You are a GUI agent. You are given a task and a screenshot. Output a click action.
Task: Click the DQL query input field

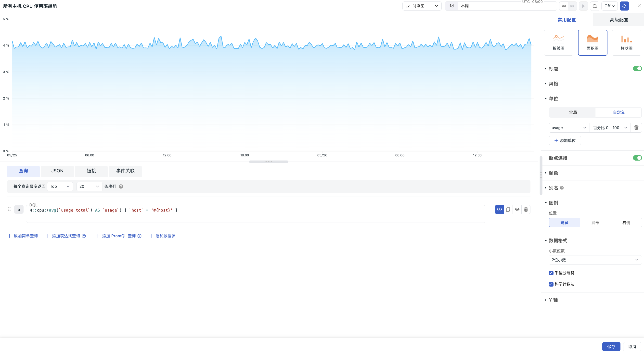256,214
